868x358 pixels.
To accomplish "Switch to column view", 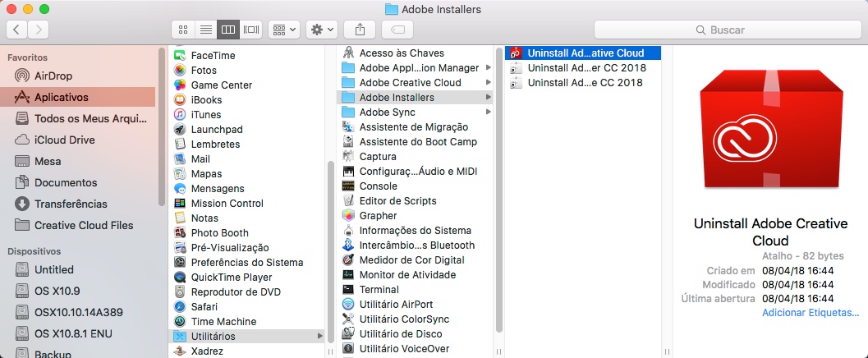I will [228, 30].
